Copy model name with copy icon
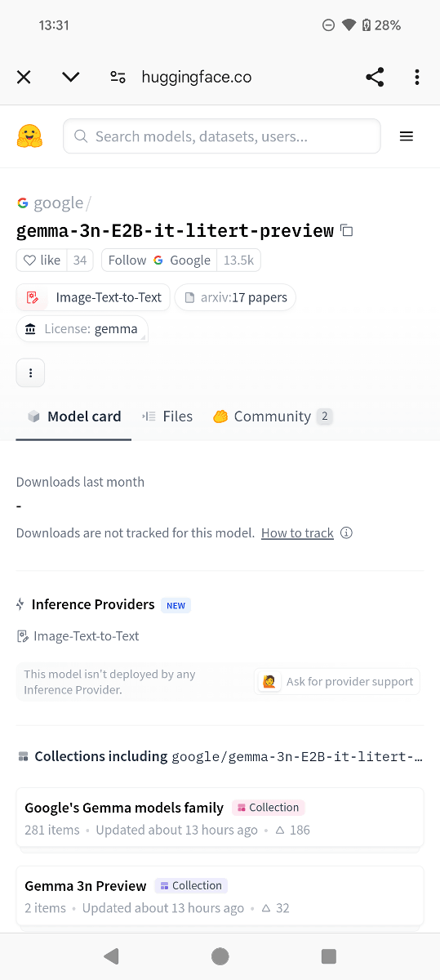 346,230
